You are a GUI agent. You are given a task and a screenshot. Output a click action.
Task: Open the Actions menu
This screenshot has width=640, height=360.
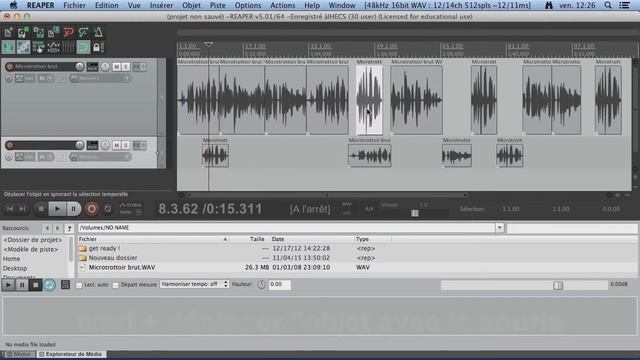282,5
